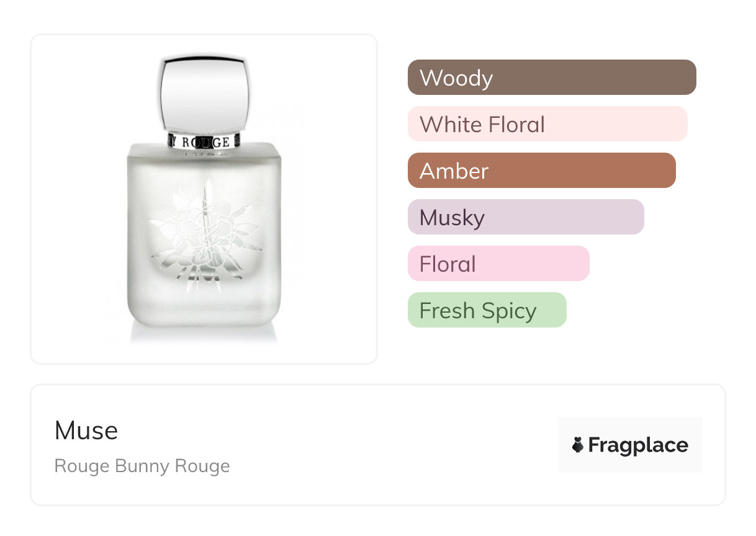Click the Fragplace perfume bottle logo icon
Image resolution: width=756 pixels, height=536 pixels.
pyautogui.click(x=578, y=445)
